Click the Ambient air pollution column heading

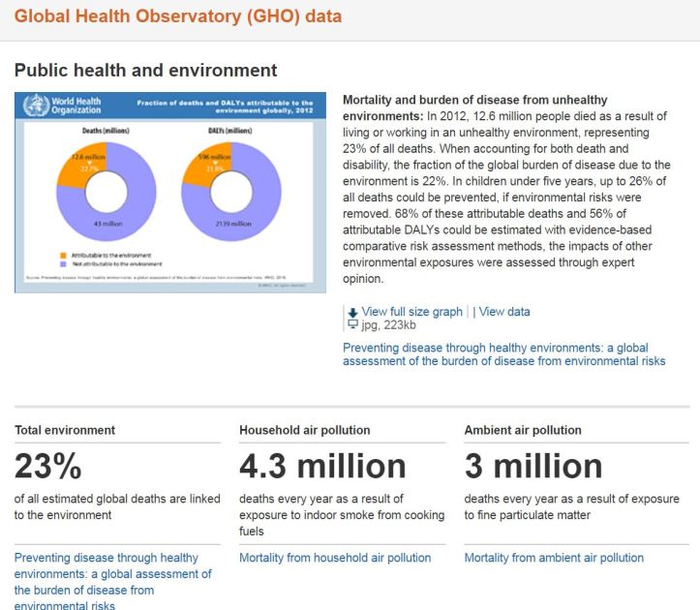(x=523, y=430)
